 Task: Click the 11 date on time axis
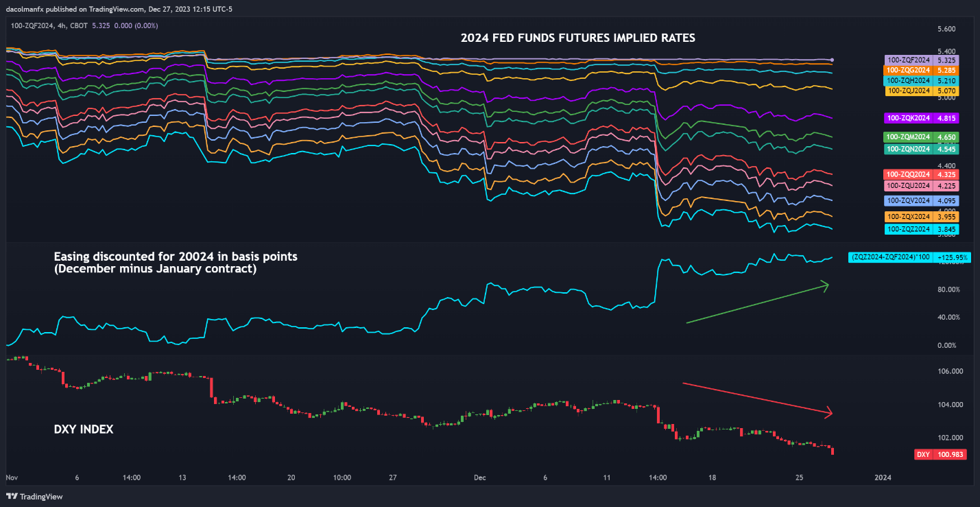606,477
